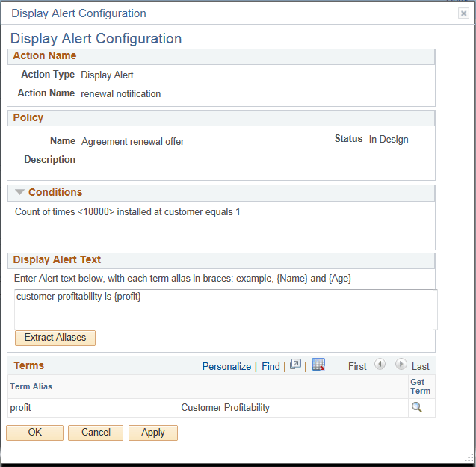Click the Display Alert action type value
Image resolution: width=476 pixels, height=467 pixels.
(x=107, y=75)
